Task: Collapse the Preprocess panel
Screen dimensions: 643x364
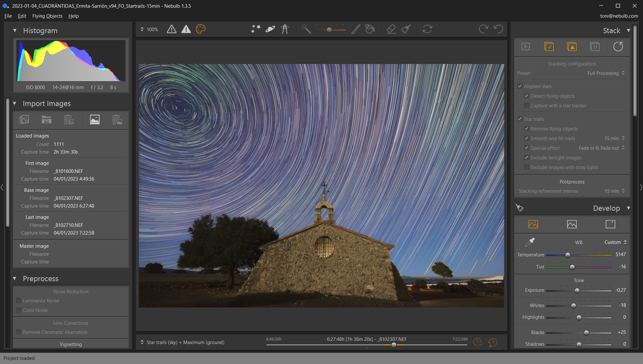Action: [x=14, y=279]
